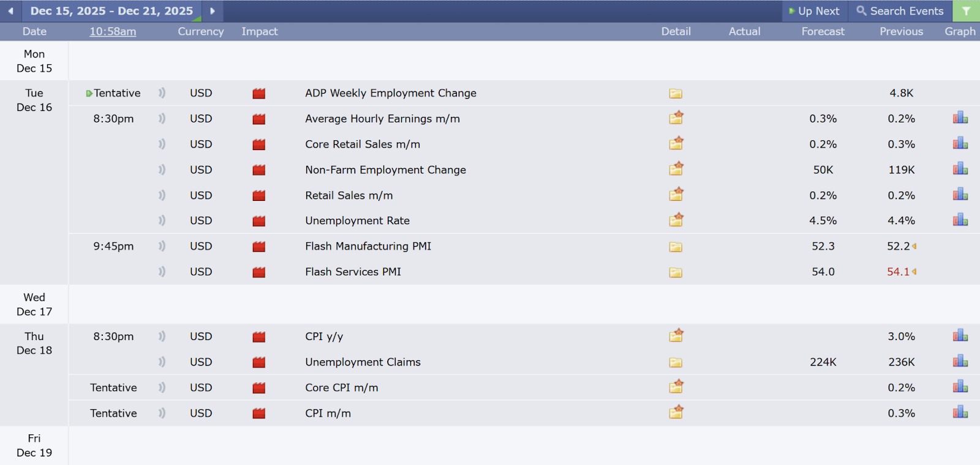The height and width of the screenshot is (465, 980).
Task: Click the 10:58am time settings link
Action: click(113, 31)
